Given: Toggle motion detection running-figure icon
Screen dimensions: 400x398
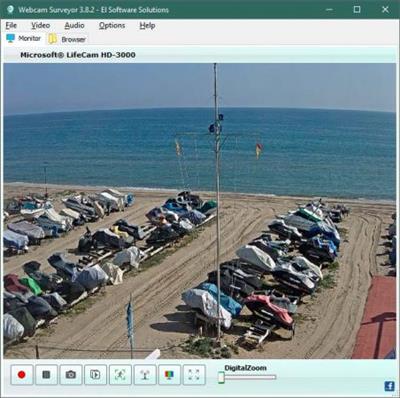Looking at the screenshot, I should 120,375.
